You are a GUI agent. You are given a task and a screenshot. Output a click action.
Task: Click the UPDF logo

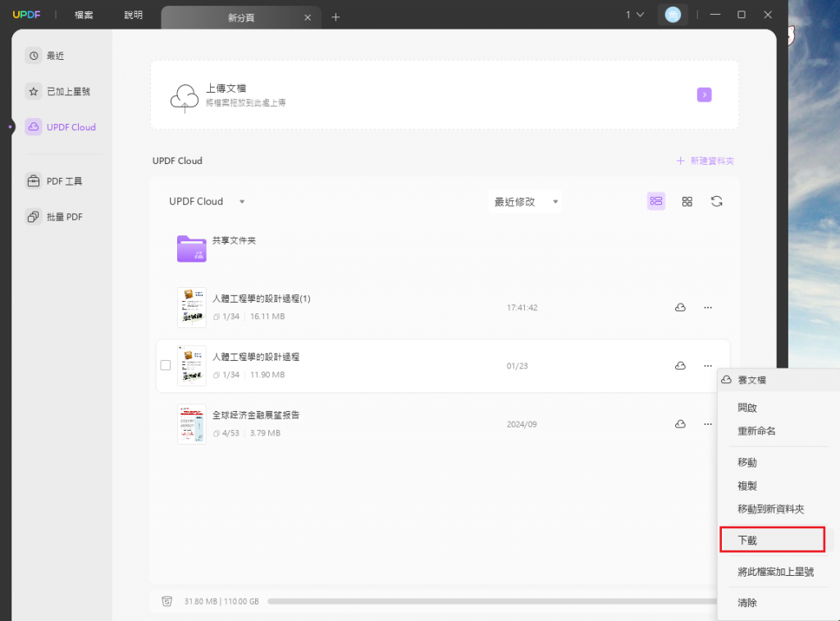tap(26, 15)
